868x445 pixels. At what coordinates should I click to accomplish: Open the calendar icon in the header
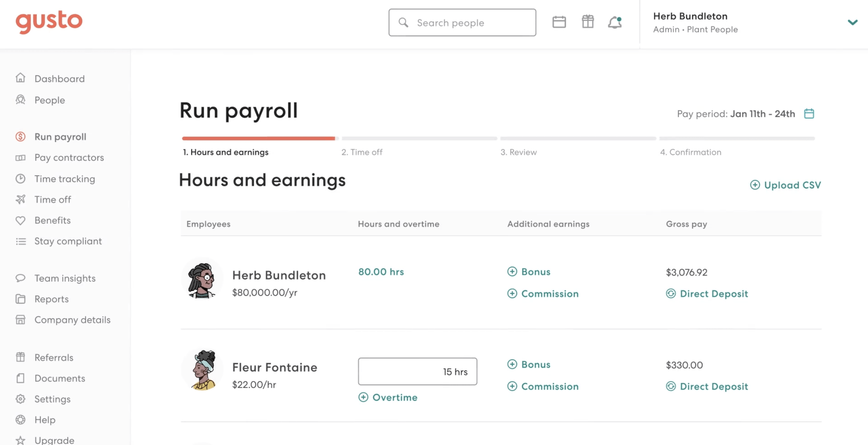click(559, 22)
